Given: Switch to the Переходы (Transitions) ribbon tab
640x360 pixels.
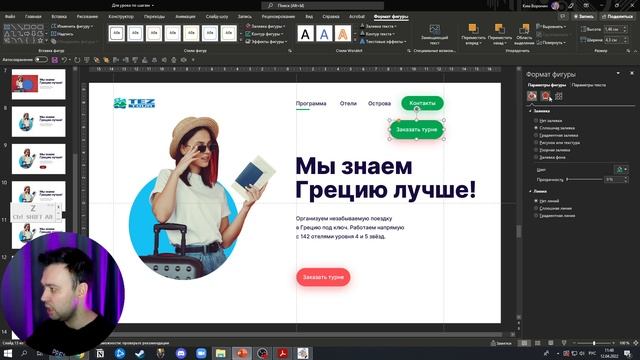Looking at the screenshot, I should (154, 17).
